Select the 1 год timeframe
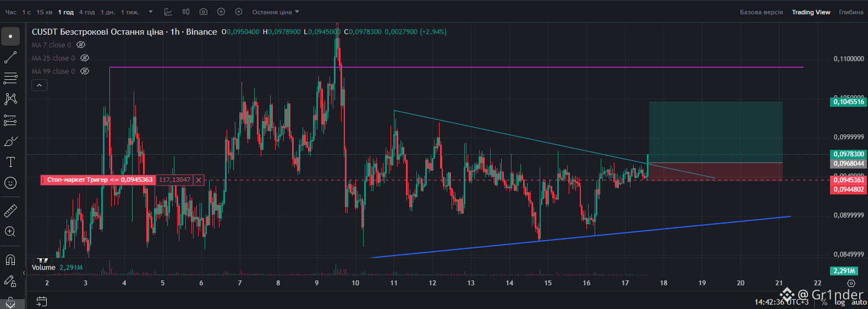 66,12
